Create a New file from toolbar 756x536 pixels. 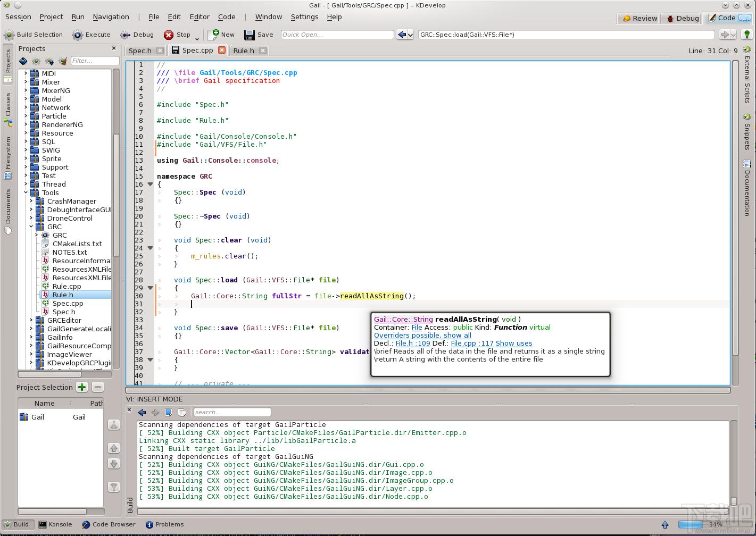click(x=221, y=35)
